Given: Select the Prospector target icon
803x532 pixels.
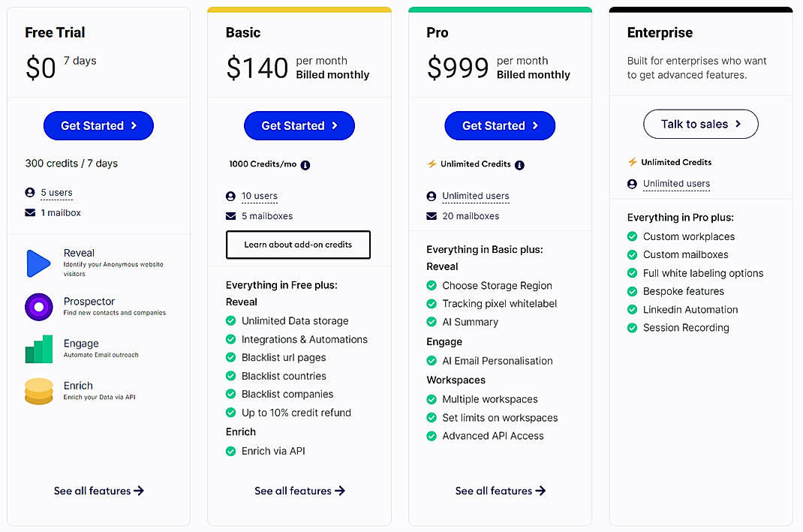Looking at the screenshot, I should coord(38,307).
